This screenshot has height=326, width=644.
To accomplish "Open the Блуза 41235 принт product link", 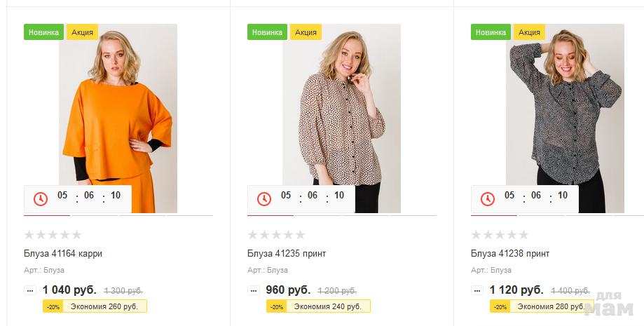I will coord(287,253).
